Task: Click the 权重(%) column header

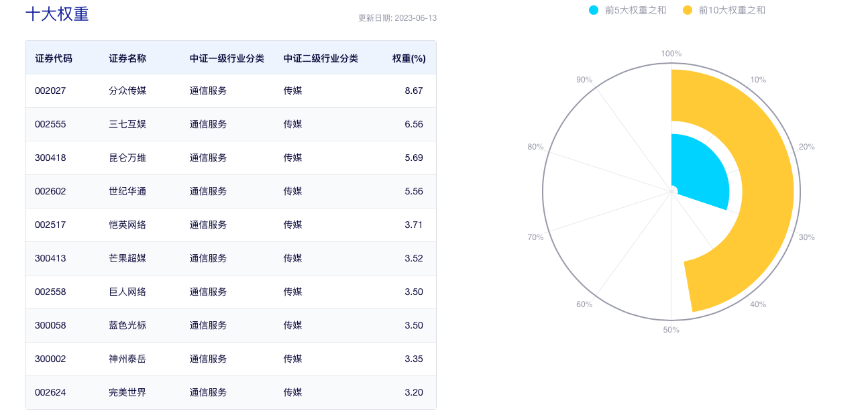Action: [409, 58]
